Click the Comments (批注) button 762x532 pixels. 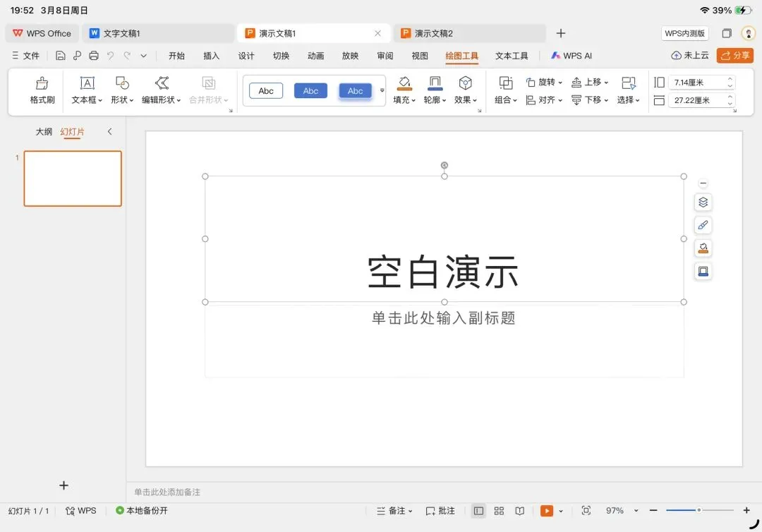(x=440, y=511)
